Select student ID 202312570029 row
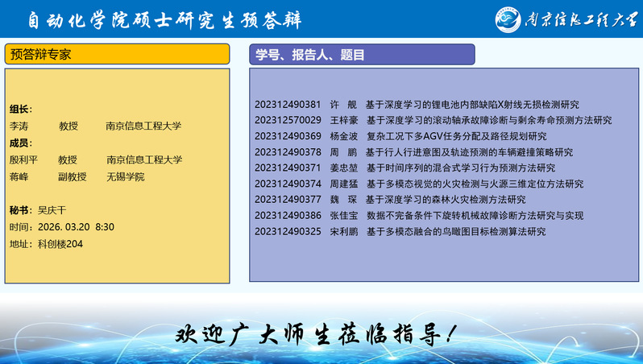The width and height of the screenshot is (643, 364). tap(288, 120)
